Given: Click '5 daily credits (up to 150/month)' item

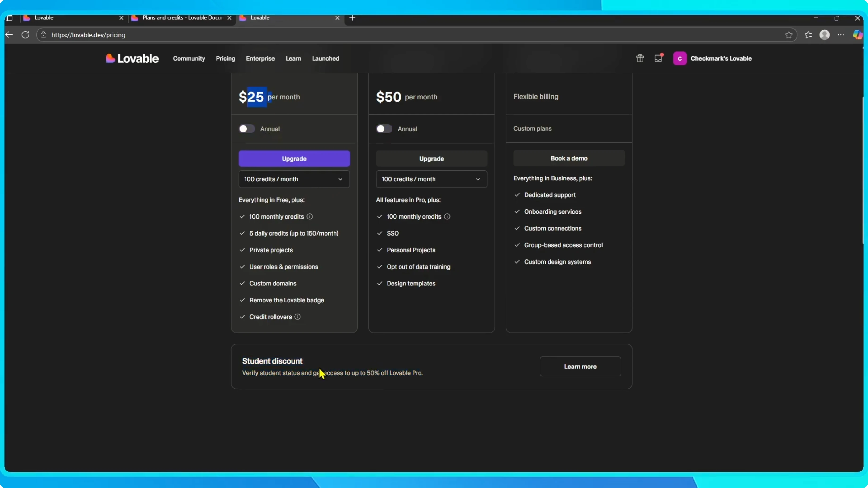Looking at the screenshot, I should click(294, 233).
